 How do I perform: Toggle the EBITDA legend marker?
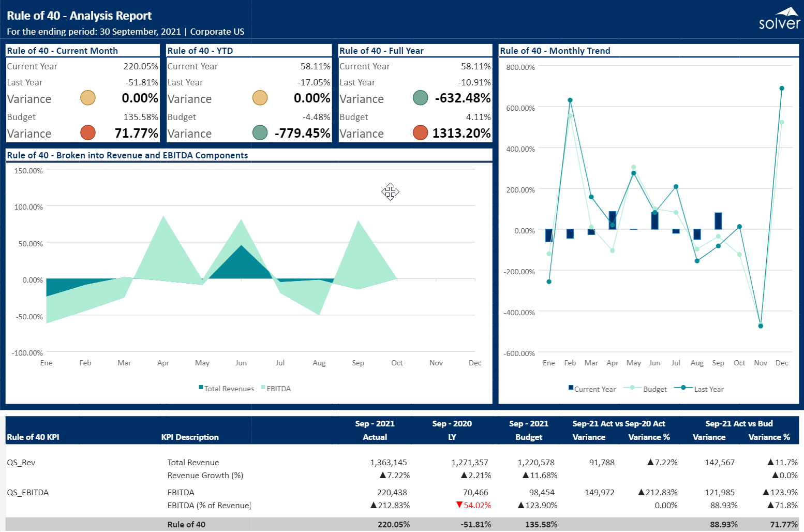click(x=263, y=387)
